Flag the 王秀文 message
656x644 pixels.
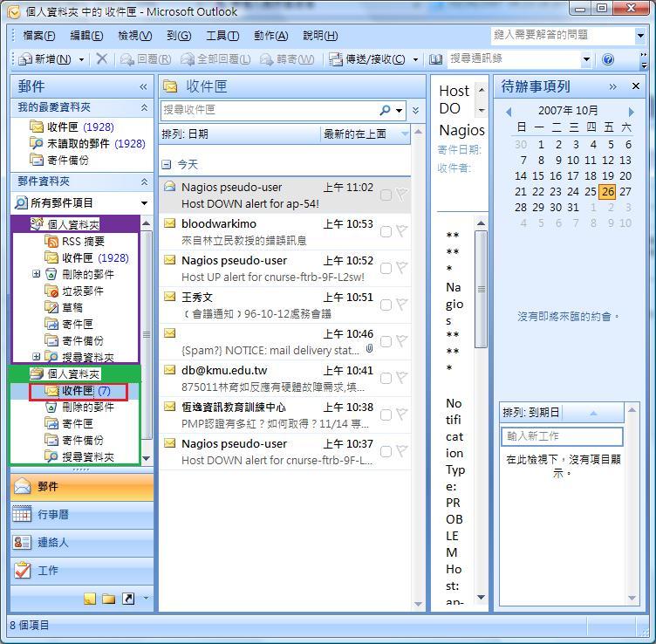[x=401, y=305]
